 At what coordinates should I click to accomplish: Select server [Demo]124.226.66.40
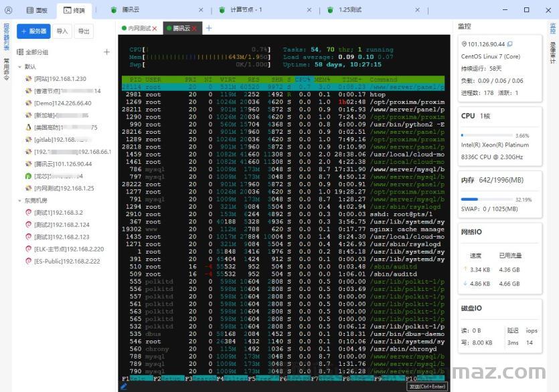click(63, 103)
